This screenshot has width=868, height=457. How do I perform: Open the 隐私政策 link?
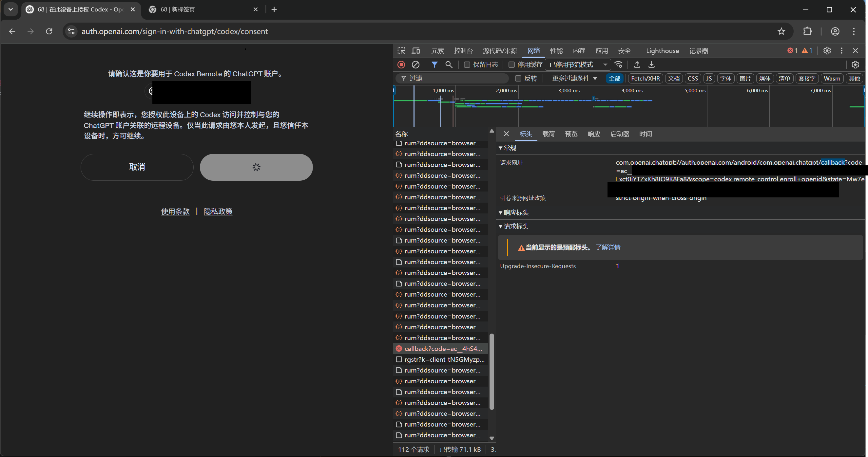218,212
